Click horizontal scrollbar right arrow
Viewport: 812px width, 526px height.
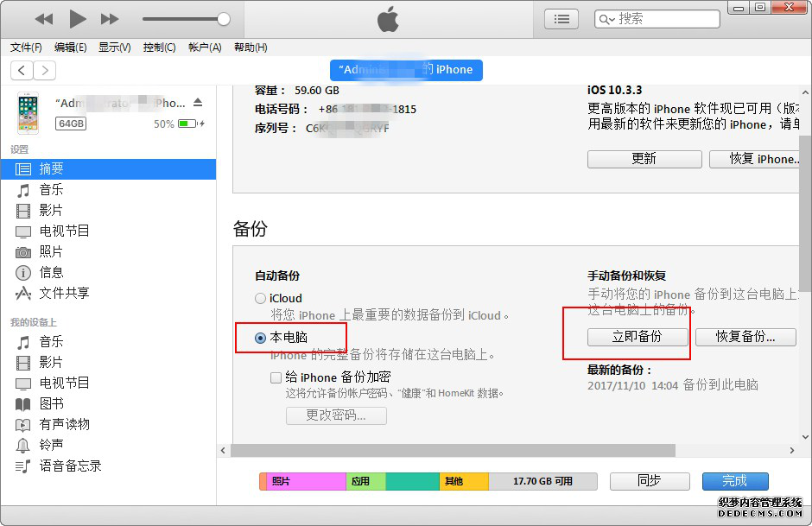point(792,450)
